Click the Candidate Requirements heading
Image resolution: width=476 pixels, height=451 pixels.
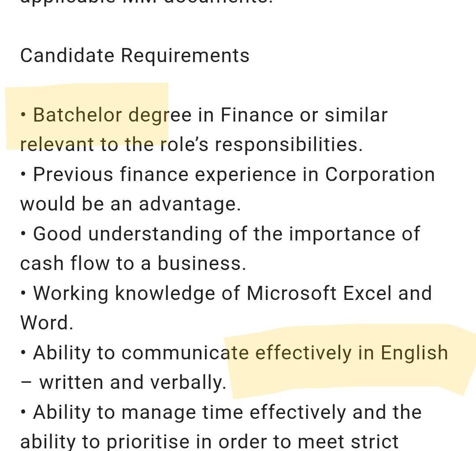pos(135,56)
